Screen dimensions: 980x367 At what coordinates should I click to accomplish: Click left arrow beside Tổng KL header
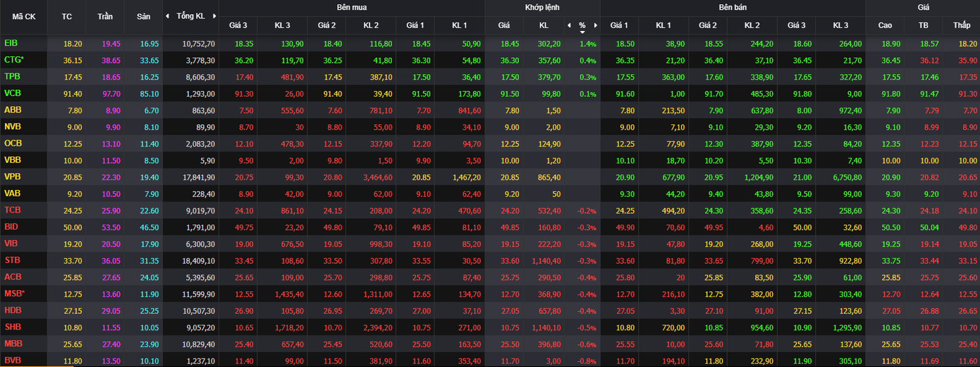[x=167, y=16]
